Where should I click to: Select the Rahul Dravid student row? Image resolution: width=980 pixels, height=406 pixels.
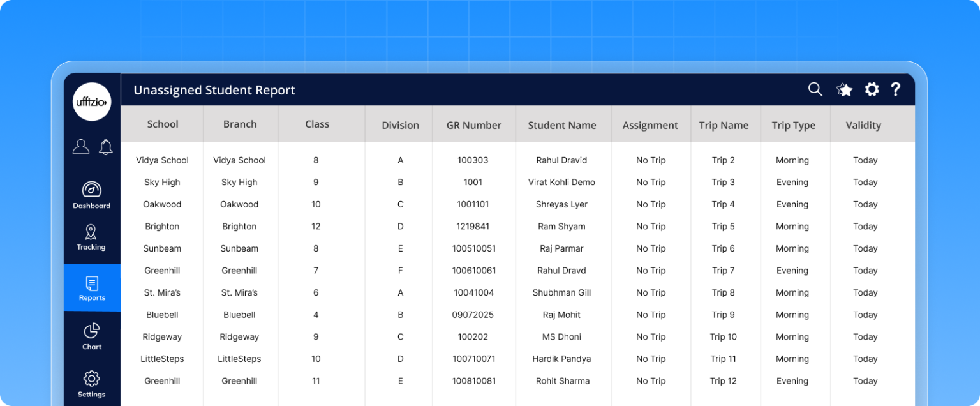point(561,160)
